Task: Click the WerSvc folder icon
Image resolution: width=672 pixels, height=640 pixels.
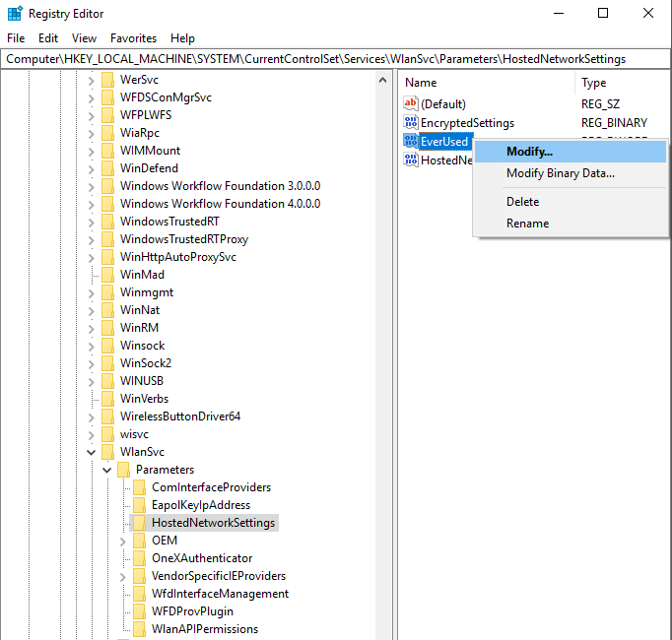Action: (x=108, y=80)
